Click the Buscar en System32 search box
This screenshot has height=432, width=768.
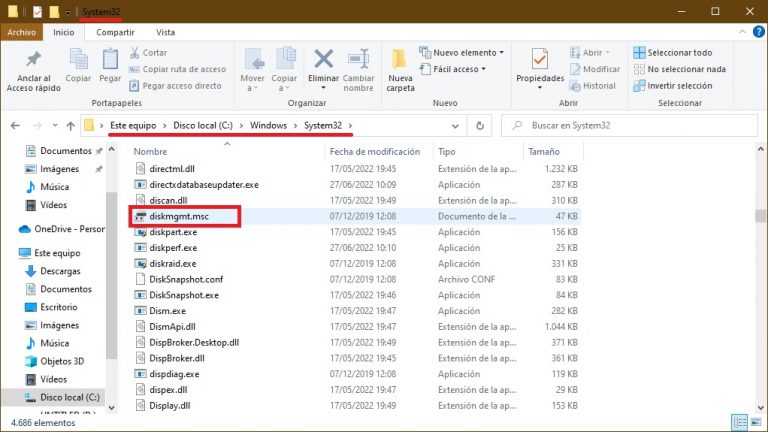629,125
